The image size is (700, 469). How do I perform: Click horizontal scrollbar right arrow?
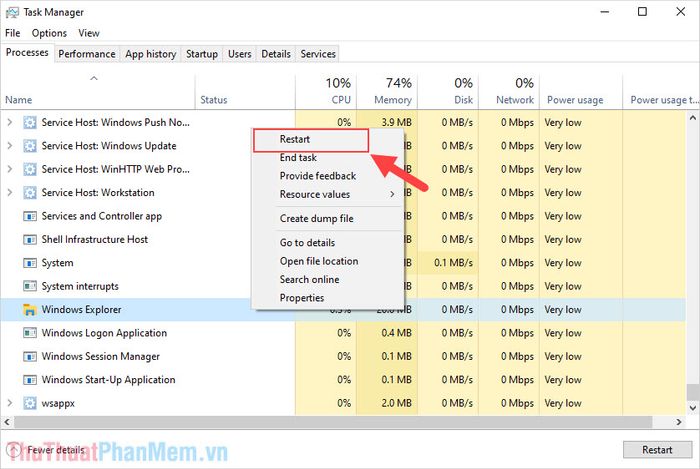pyautogui.click(x=679, y=422)
